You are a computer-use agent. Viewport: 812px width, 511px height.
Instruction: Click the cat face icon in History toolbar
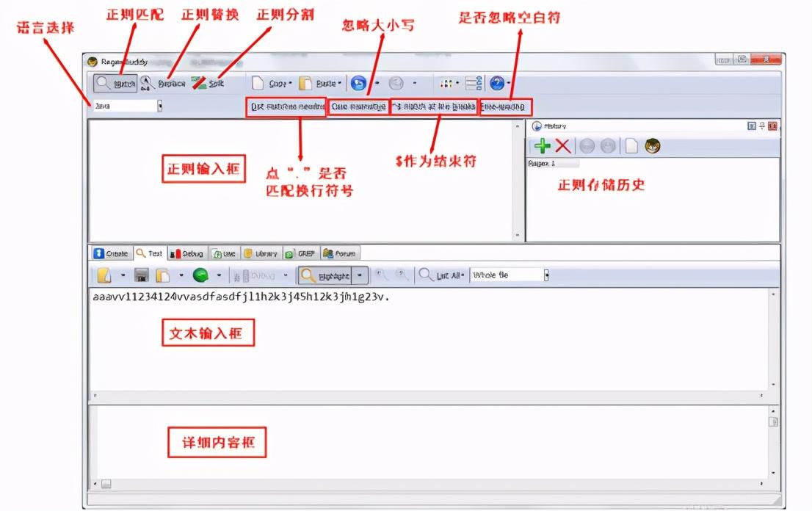[x=653, y=146]
